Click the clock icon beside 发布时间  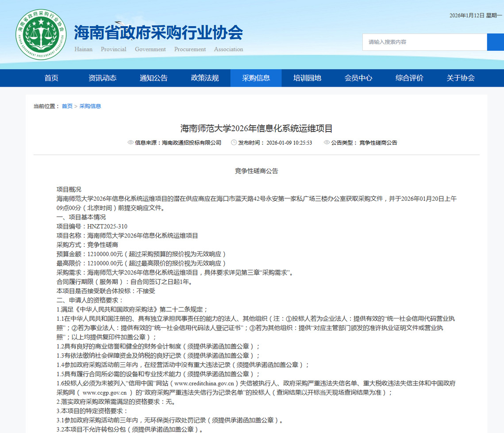(x=234, y=142)
